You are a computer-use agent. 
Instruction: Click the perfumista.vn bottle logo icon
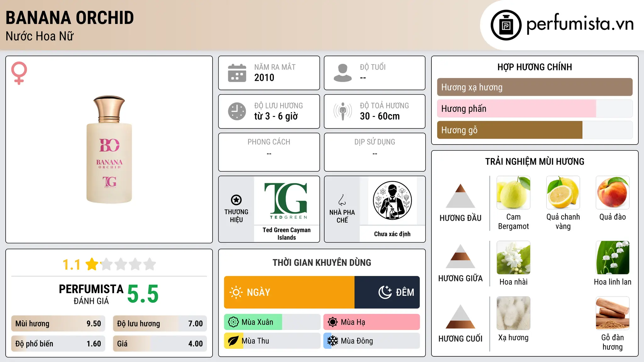pyautogui.click(x=506, y=25)
